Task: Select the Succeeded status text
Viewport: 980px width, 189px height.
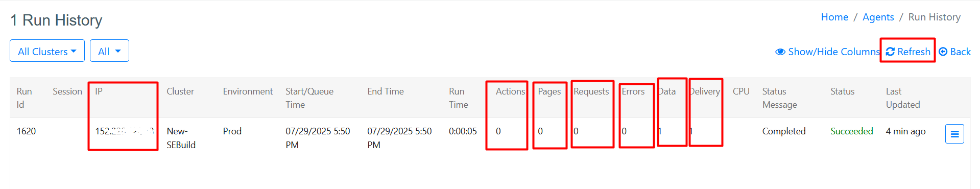Action: [852, 131]
